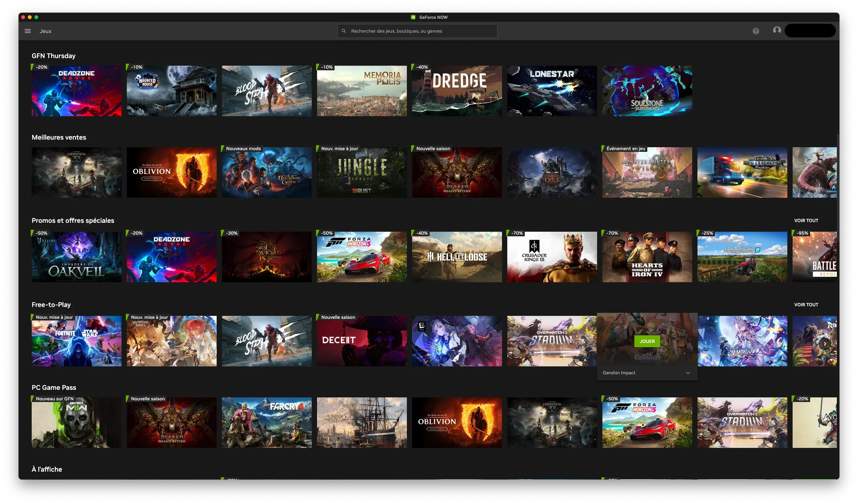Click JOUER to launch Genshin Impact
Image resolution: width=858 pixels, height=504 pixels.
(647, 341)
